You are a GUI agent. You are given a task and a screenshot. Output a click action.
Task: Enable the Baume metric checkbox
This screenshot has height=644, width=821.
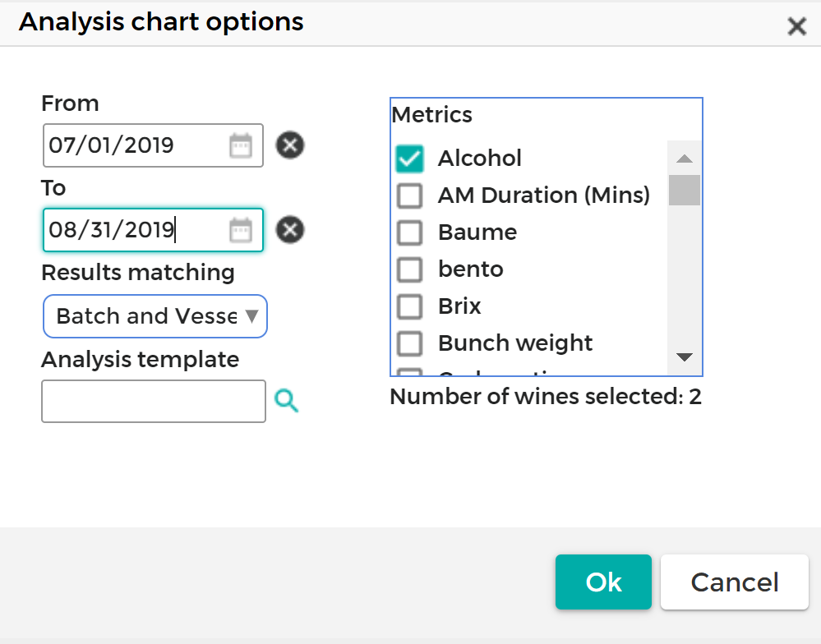pos(409,232)
